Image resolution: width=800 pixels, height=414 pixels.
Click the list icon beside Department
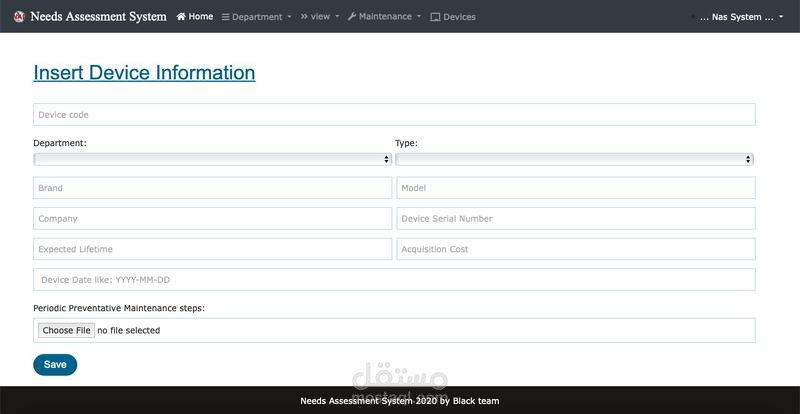coord(226,17)
